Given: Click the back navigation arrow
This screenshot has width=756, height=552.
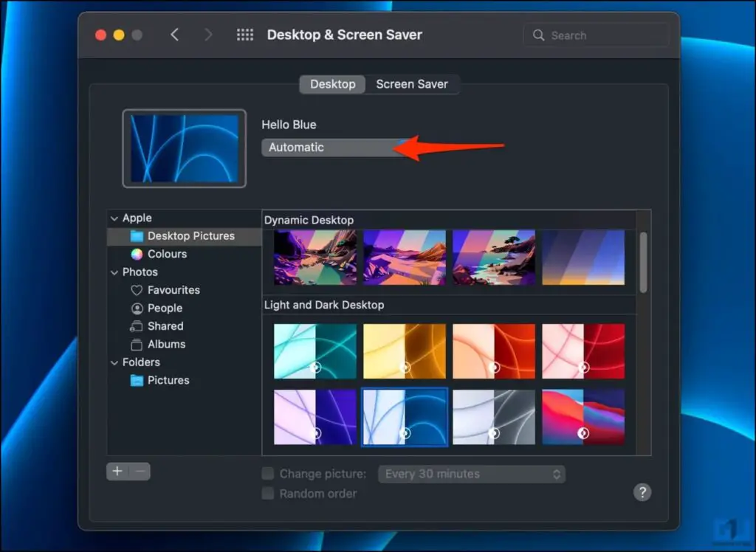Looking at the screenshot, I should click(176, 34).
